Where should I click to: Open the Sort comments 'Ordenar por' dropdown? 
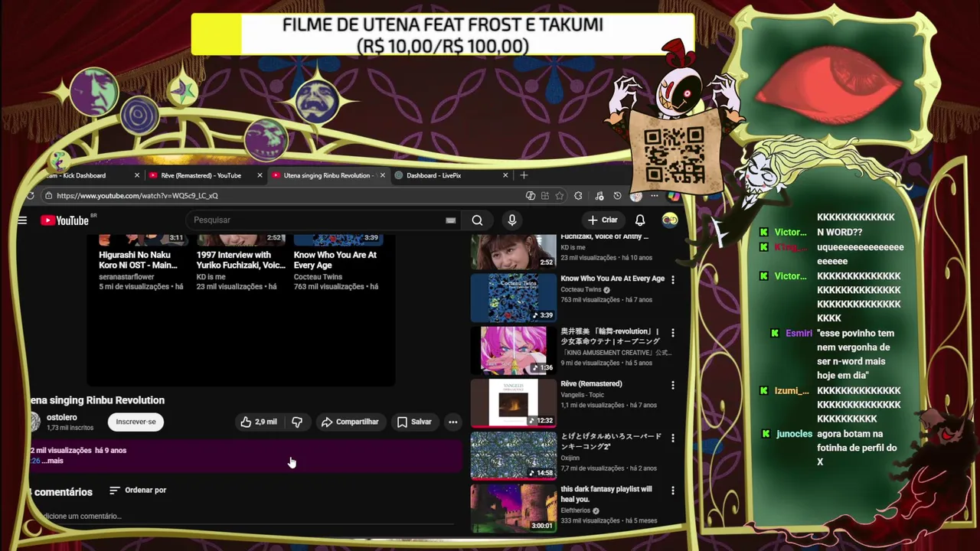tap(138, 490)
